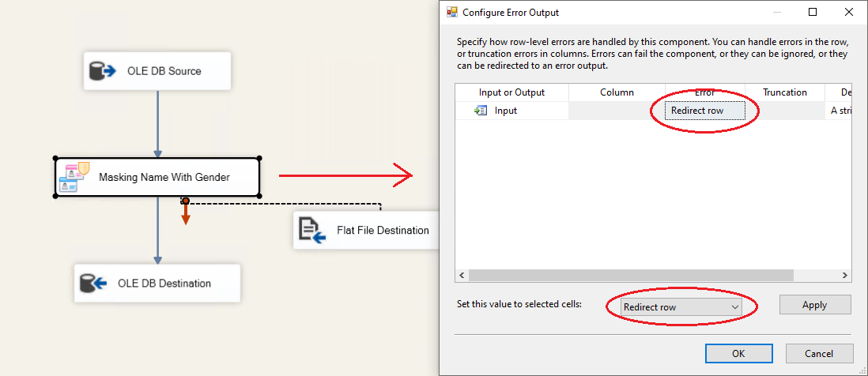Screen dimensions: 868x376
Task: Cancel the Configure Error Output dialog
Action: tap(819, 353)
